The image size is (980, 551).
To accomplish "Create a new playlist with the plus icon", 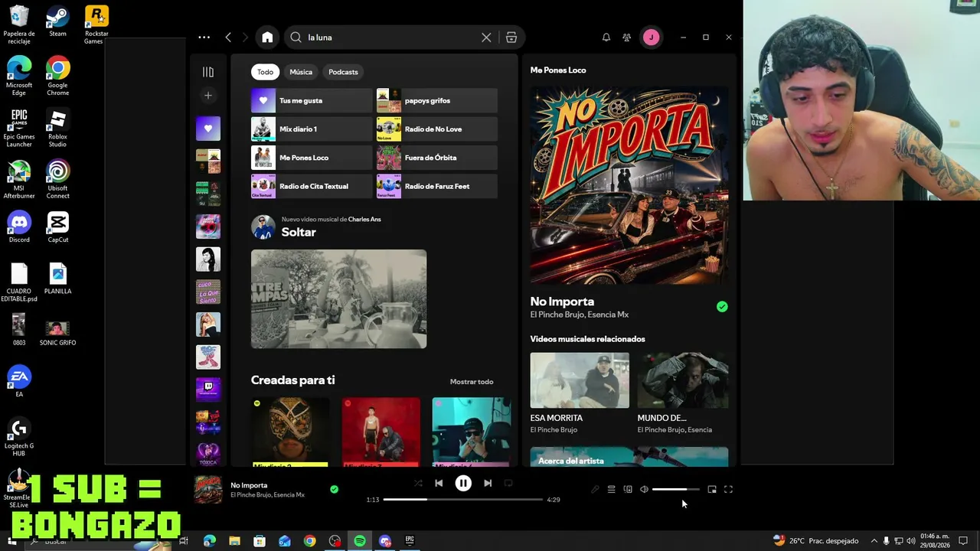I will click(208, 96).
